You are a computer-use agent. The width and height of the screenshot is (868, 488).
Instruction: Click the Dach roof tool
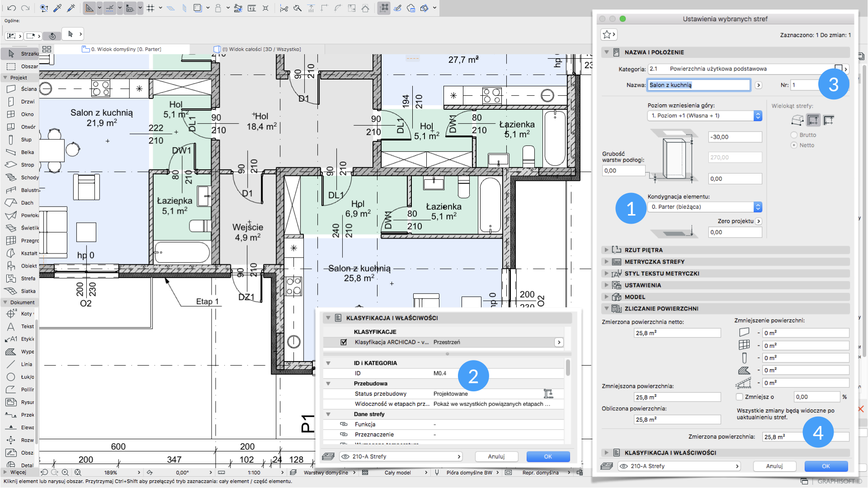coord(21,203)
